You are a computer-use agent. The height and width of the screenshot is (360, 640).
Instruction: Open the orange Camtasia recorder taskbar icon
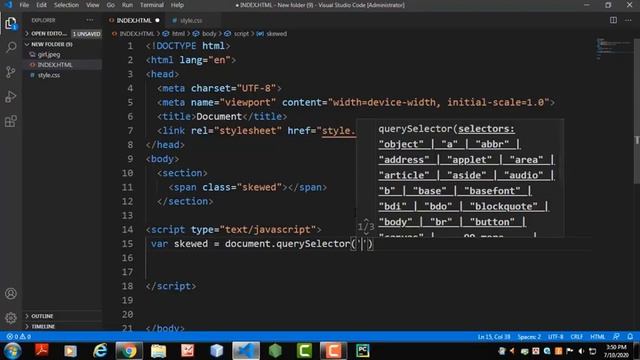333,351
